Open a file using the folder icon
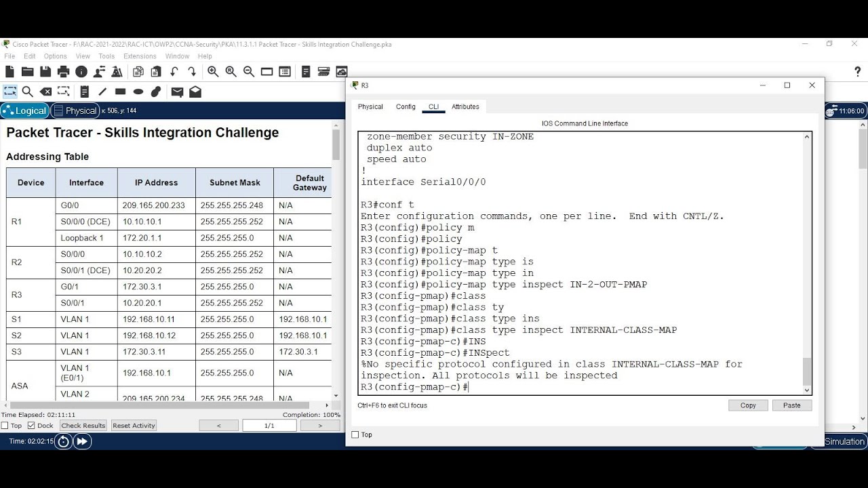The width and height of the screenshot is (868, 488). (x=28, y=72)
